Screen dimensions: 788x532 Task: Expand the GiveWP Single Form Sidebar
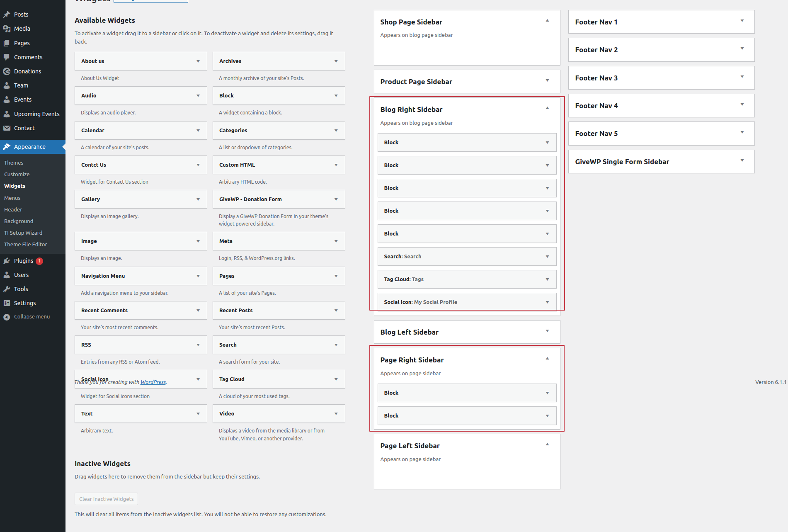[742, 161]
